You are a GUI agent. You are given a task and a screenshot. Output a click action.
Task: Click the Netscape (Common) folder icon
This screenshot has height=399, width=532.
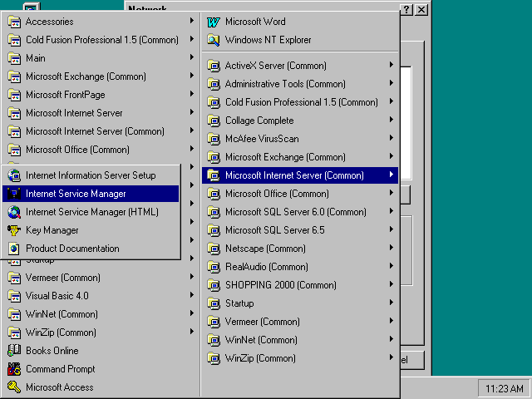[214, 249]
